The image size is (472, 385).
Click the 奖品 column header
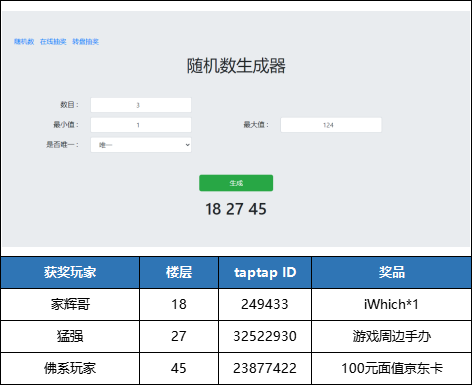click(x=392, y=272)
